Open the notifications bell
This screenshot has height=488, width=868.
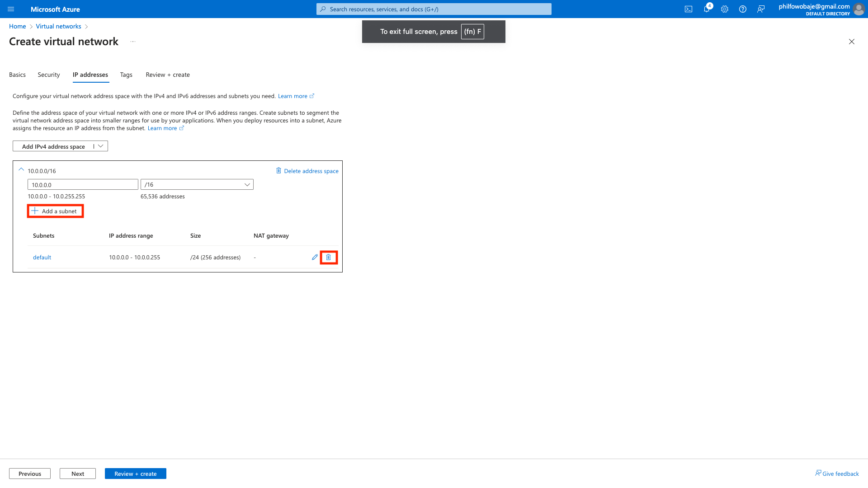click(706, 9)
